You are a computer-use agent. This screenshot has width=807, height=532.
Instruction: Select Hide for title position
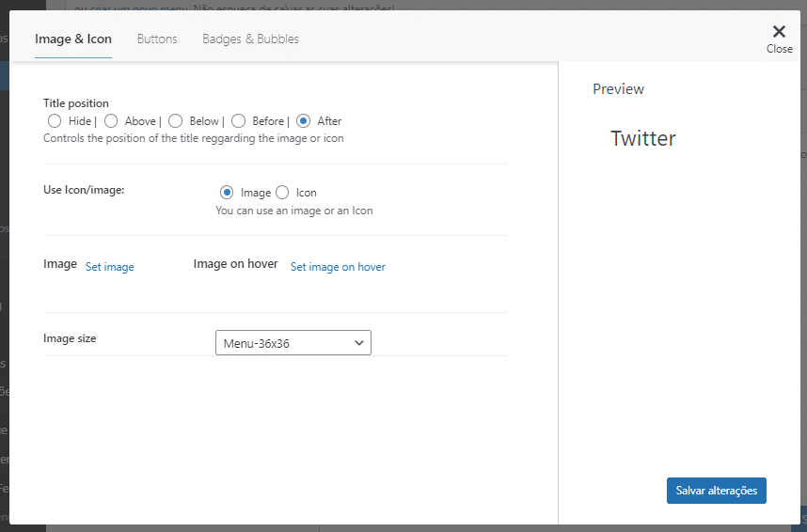click(x=55, y=121)
